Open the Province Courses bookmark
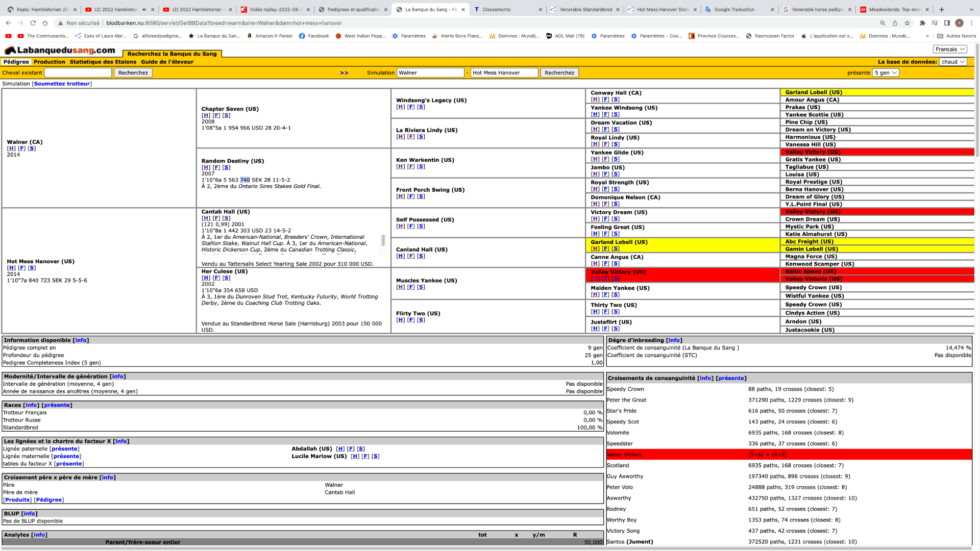This screenshot has width=980, height=551. [714, 36]
